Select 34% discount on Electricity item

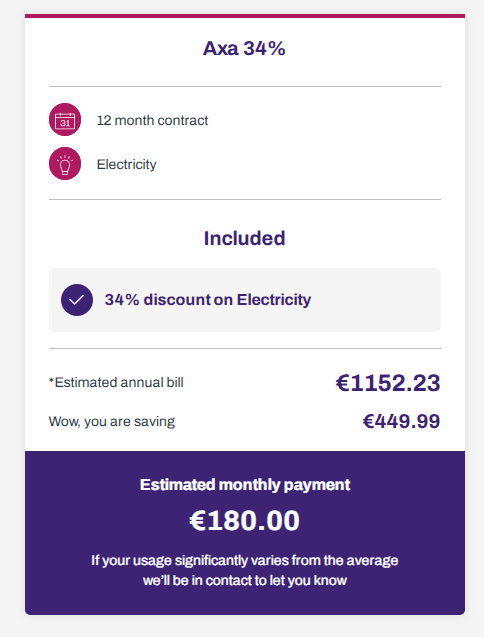208,300
